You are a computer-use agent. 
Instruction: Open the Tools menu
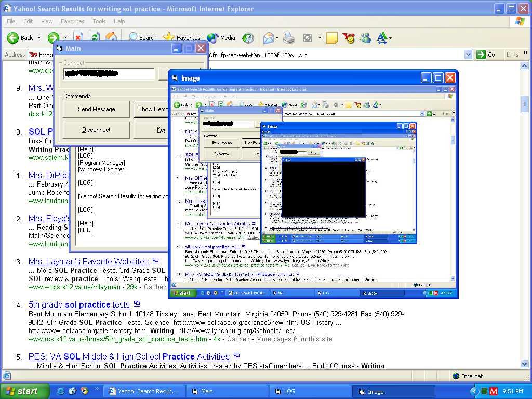(99, 21)
